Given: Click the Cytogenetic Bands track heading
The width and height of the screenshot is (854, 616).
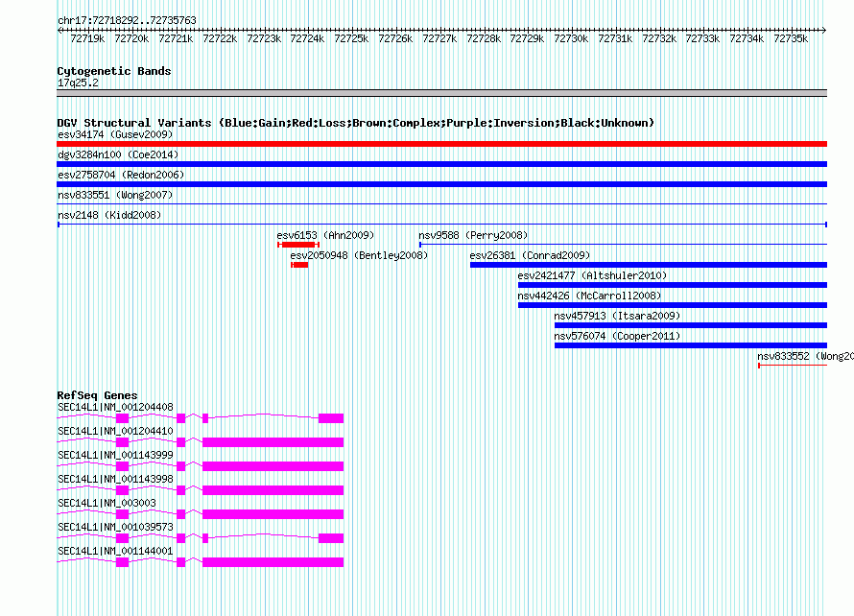Looking at the screenshot, I should pos(114,71).
